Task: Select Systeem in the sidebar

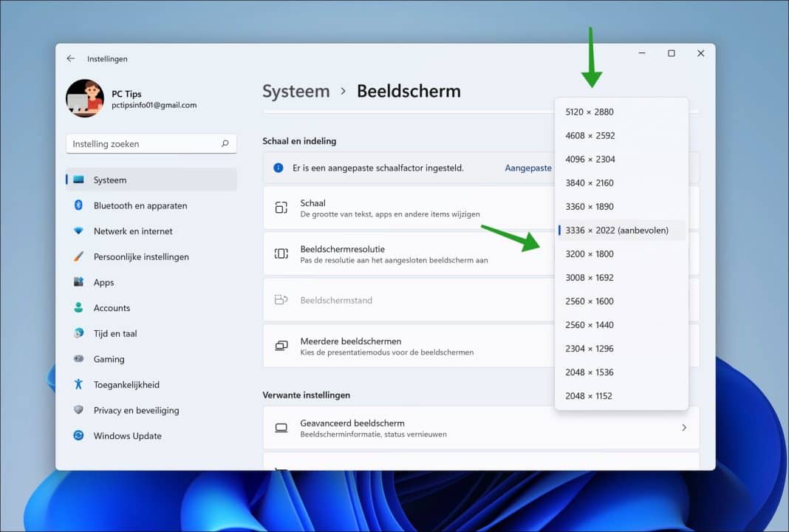Action: [151, 180]
